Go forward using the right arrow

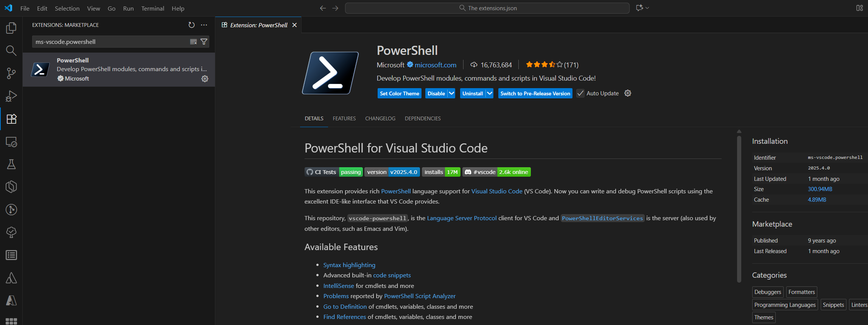(x=335, y=8)
